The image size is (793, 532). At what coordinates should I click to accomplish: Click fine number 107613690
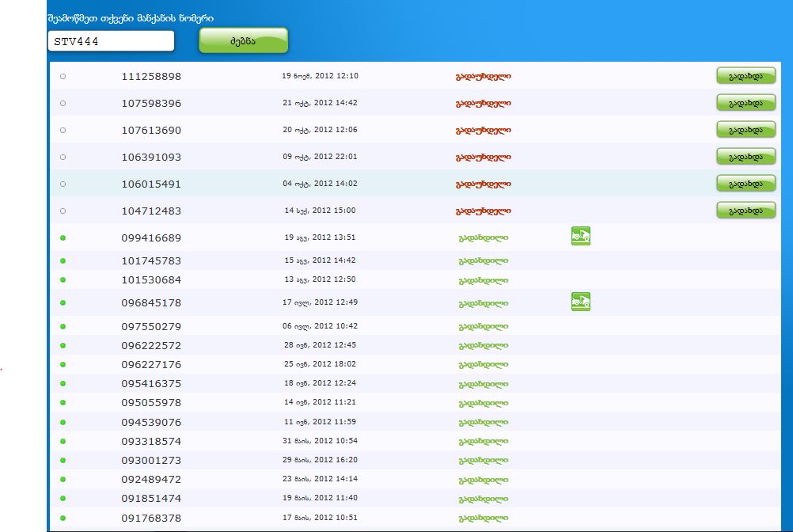click(151, 130)
